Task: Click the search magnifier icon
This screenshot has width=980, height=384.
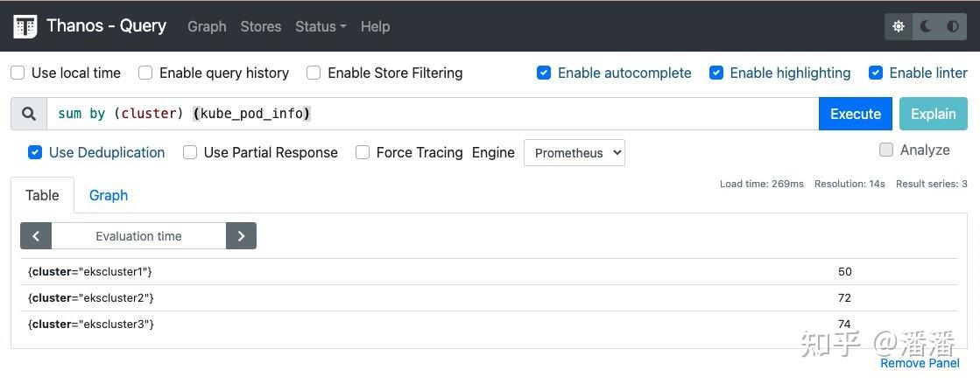Action: pos(29,114)
